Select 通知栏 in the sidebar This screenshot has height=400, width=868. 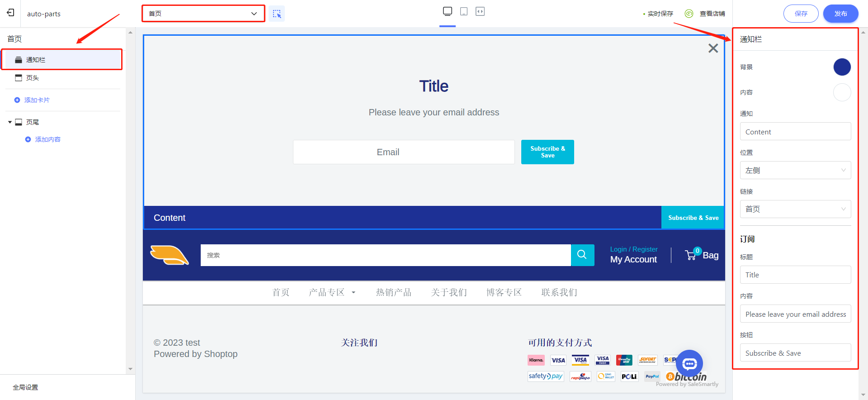(36, 60)
